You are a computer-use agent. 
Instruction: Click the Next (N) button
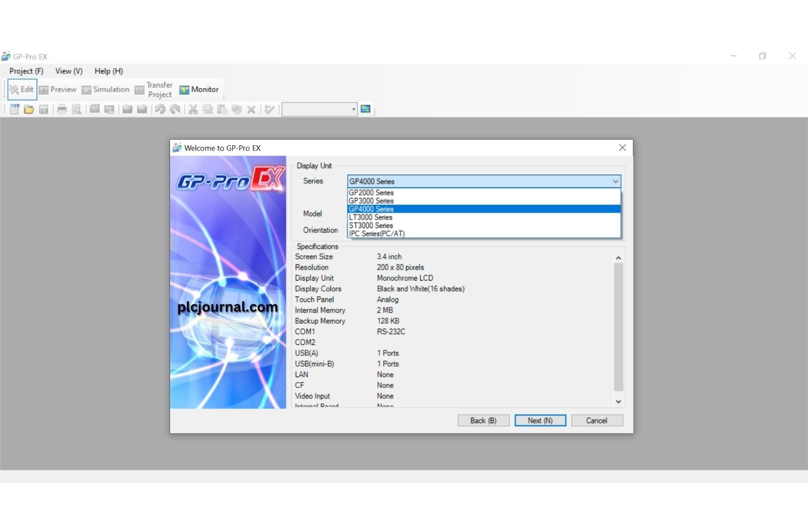(x=540, y=421)
